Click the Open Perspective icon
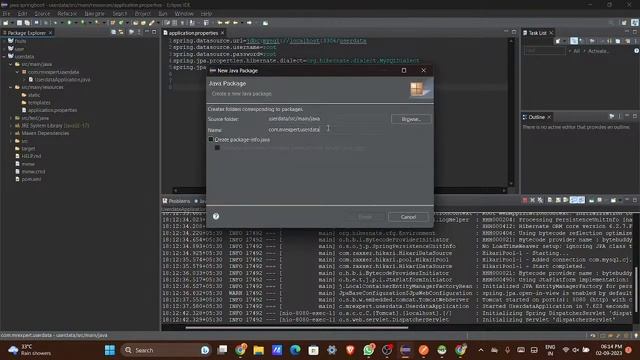The height and width of the screenshot is (360, 640). (x=624, y=23)
